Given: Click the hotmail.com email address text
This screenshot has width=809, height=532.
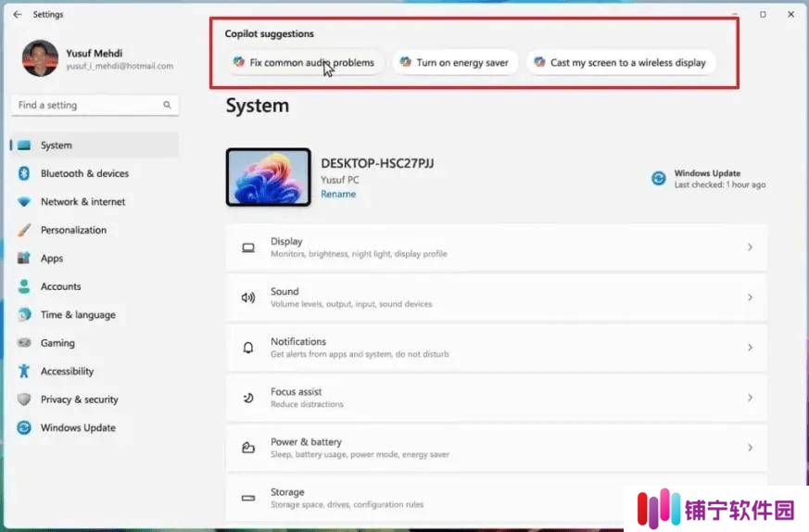Looking at the screenshot, I should pos(120,66).
